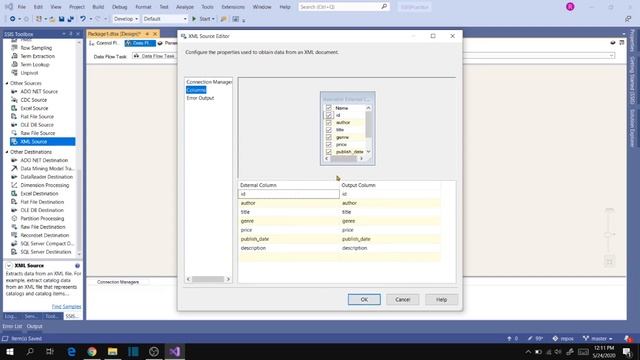Click OK in XML Source Editor
This screenshot has height=360, width=640.
(364, 300)
